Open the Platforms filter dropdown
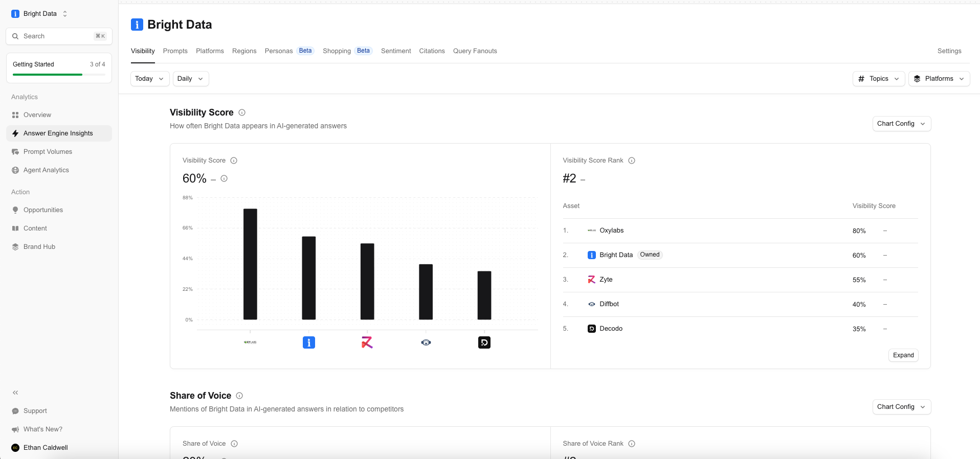The width and height of the screenshot is (980, 459). (x=939, y=79)
